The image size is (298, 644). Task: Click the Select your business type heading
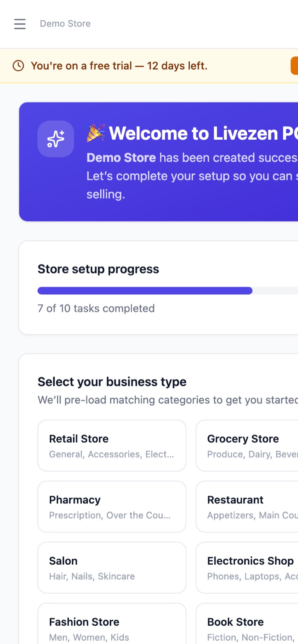(112, 382)
